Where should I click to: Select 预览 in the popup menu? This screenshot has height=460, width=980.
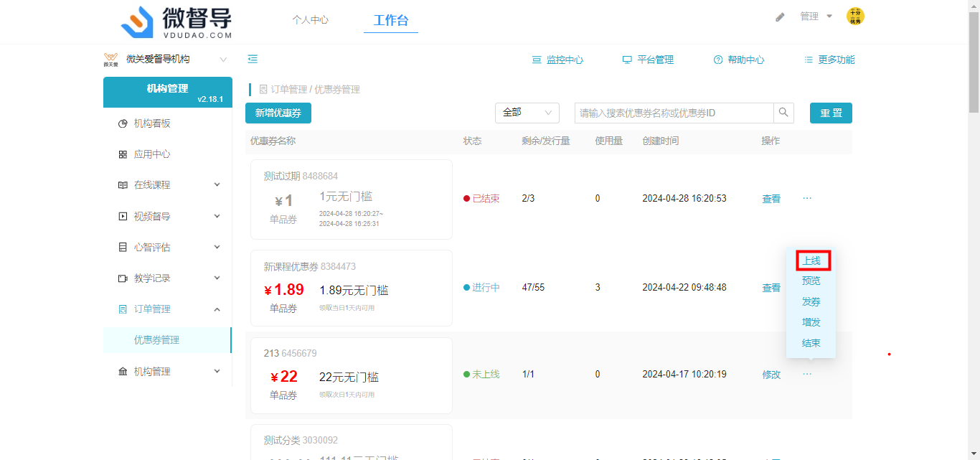[811, 281]
